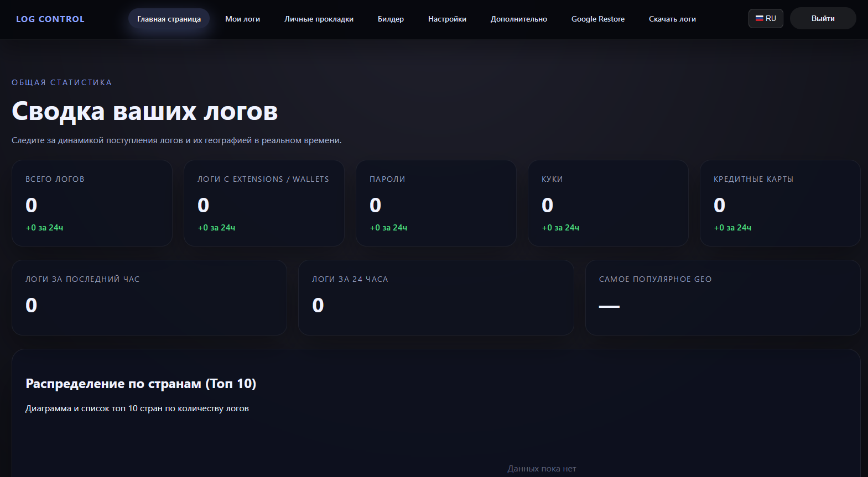Open the RU language selector

click(766, 18)
